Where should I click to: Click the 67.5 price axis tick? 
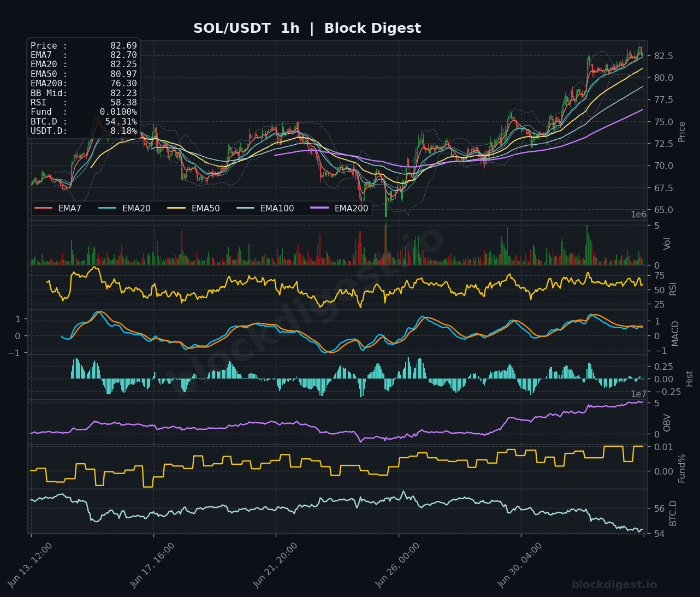[663, 188]
